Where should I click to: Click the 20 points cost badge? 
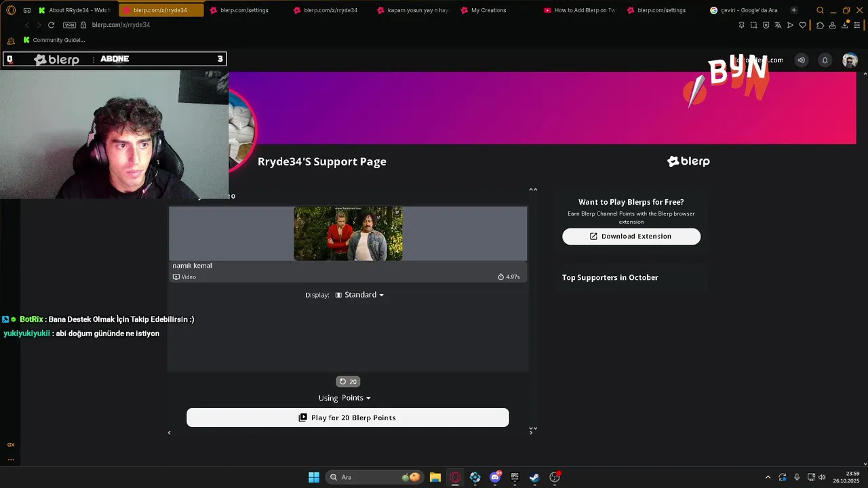tap(348, 382)
